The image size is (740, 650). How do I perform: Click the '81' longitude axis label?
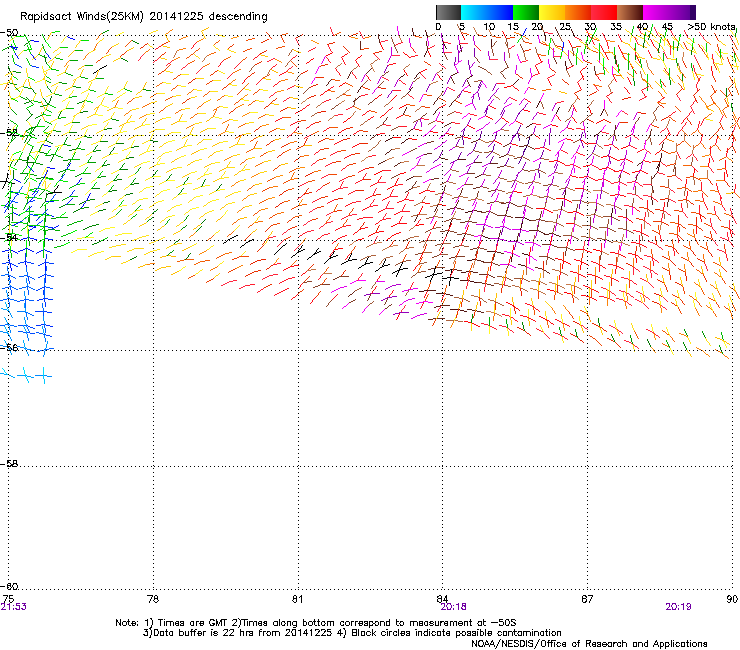tap(297, 599)
